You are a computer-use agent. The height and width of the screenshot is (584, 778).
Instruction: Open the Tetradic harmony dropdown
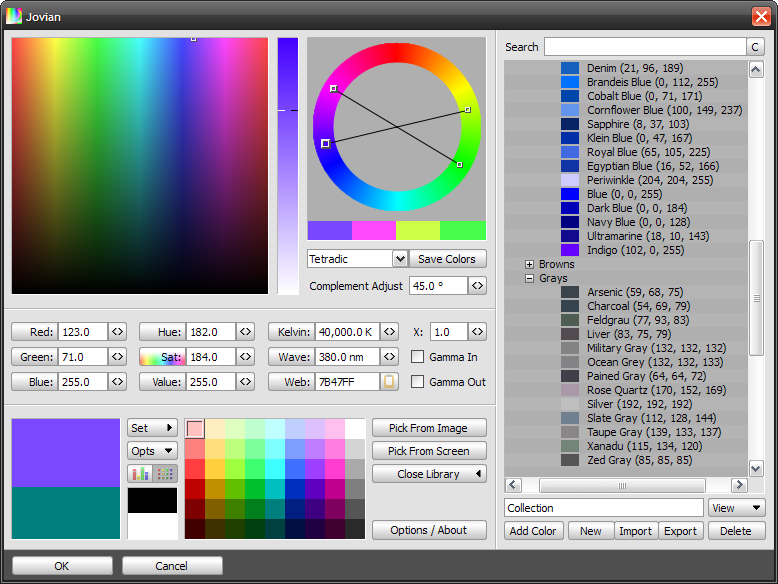[x=400, y=259]
